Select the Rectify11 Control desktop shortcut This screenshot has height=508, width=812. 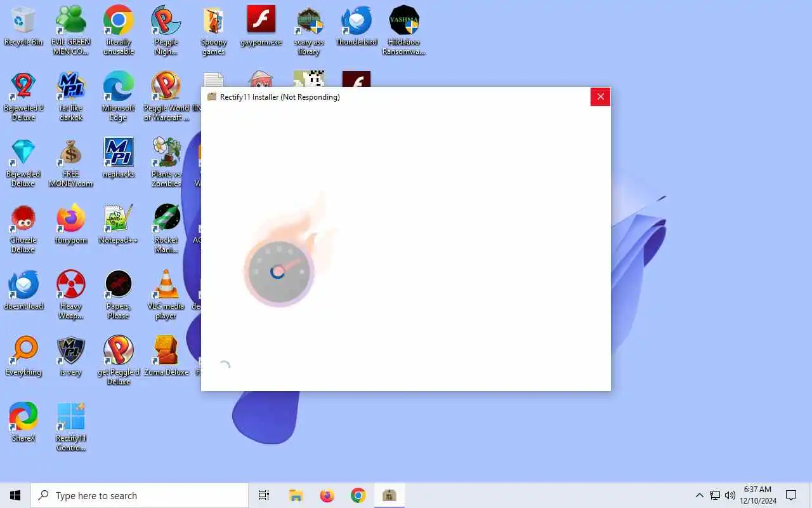pyautogui.click(x=71, y=427)
